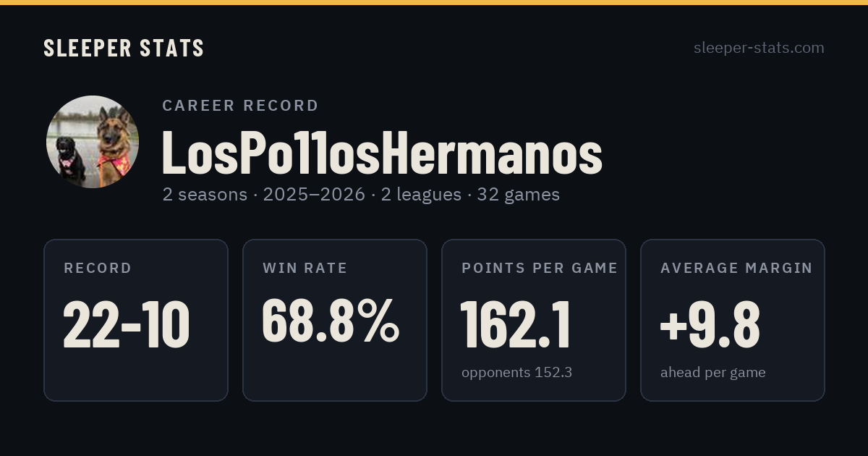Click the orange accent bar at top
The width and height of the screenshot is (868, 456).
(x=434, y=2)
